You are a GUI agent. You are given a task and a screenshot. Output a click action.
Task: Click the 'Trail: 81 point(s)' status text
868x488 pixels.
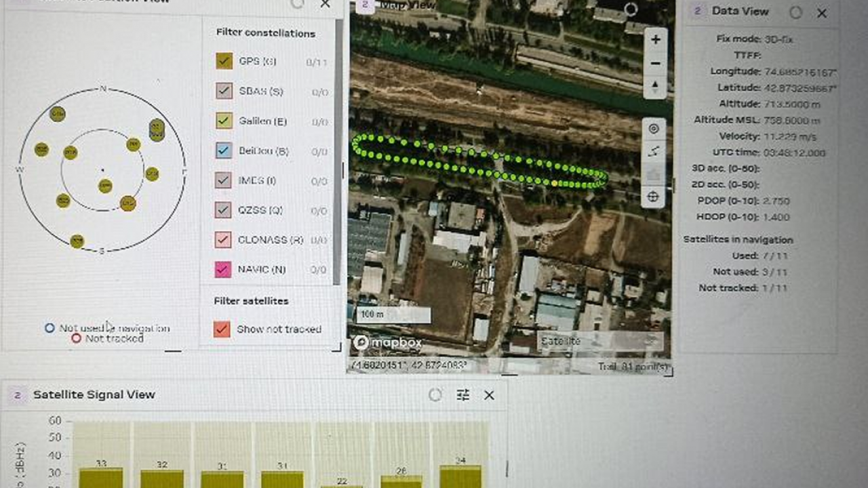633,367
